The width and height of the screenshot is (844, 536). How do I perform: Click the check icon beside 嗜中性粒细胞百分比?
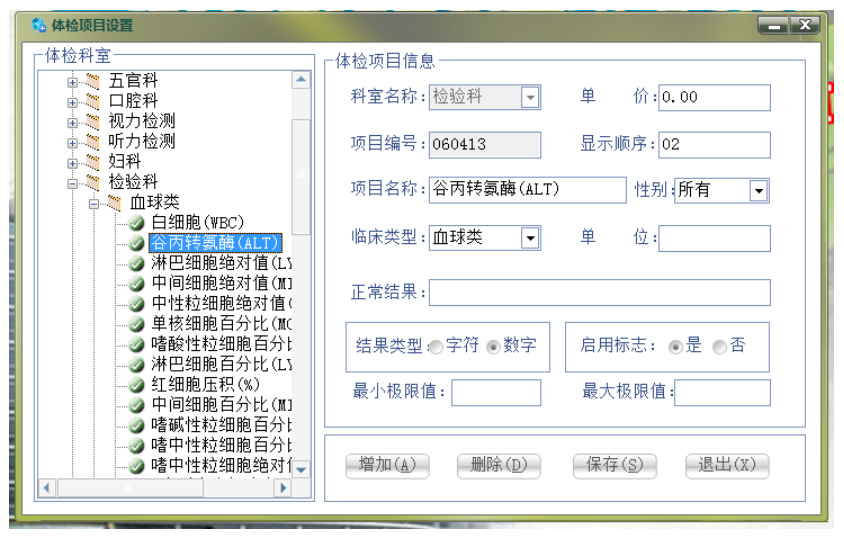[137, 446]
